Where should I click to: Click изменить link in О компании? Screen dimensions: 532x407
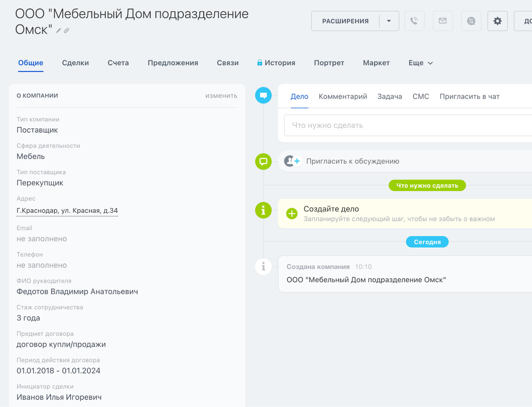tap(221, 96)
